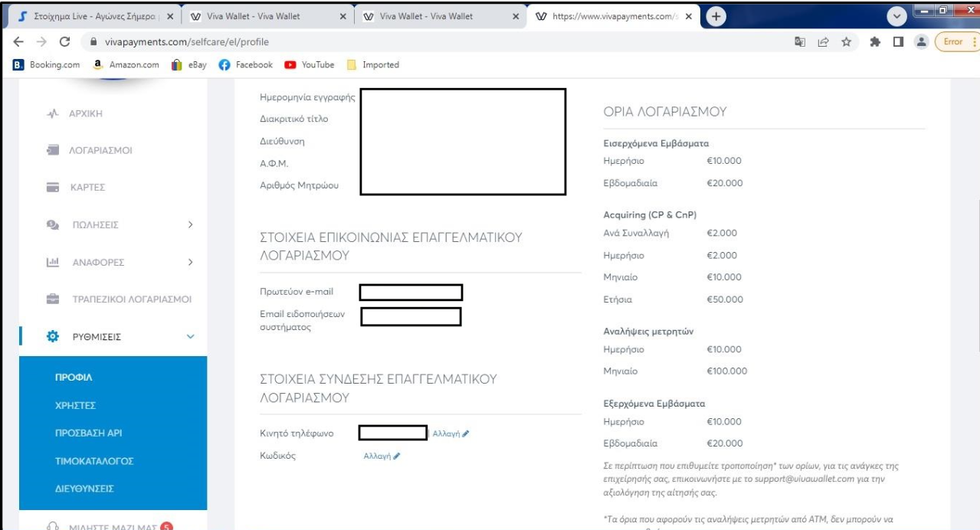This screenshot has width=980, height=530.
Task: Open a new browser tab
Action: pos(716,16)
